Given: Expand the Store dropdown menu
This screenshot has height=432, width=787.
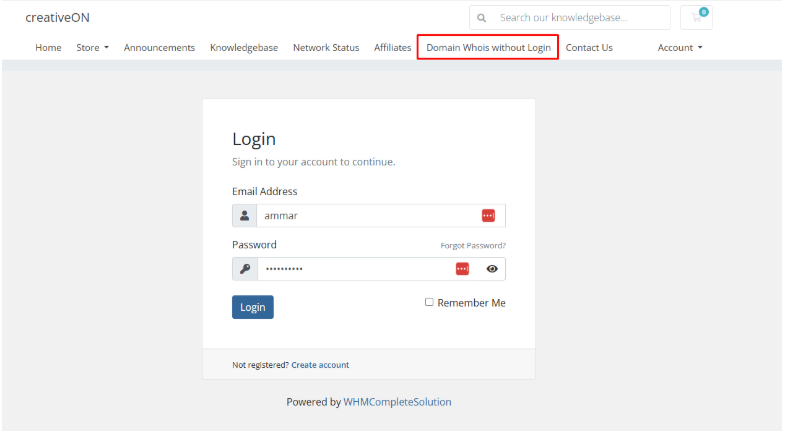Looking at the screenshot, I should [92, 48].
